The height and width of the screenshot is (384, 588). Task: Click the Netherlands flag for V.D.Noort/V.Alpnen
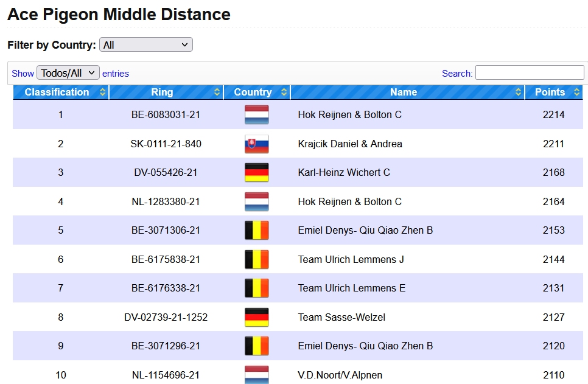tap(256, 375)
